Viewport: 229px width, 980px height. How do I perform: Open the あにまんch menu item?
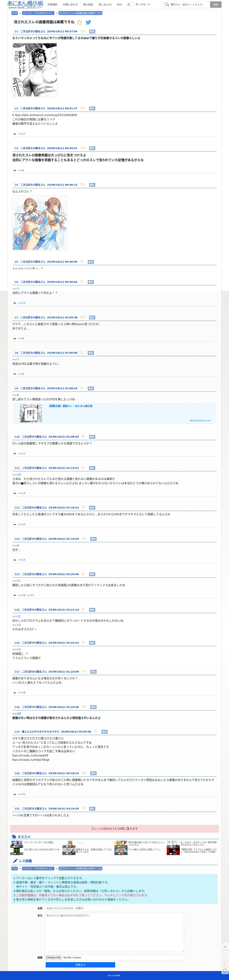pyautogui.click(x=105, y=5)
